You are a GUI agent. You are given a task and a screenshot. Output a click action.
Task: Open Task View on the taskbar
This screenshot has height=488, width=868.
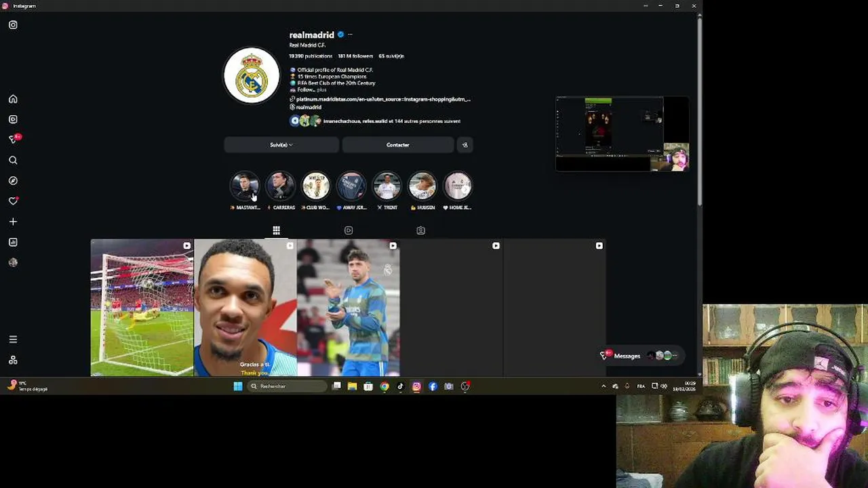(x=336, y=386)
